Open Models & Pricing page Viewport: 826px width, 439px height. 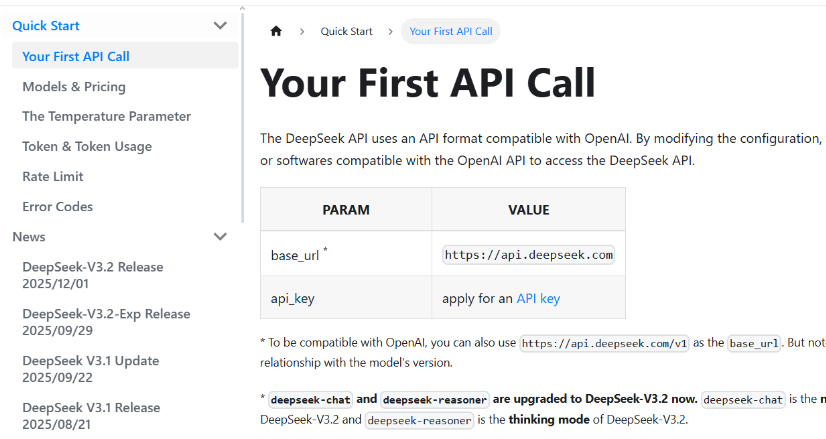(74, 86)
